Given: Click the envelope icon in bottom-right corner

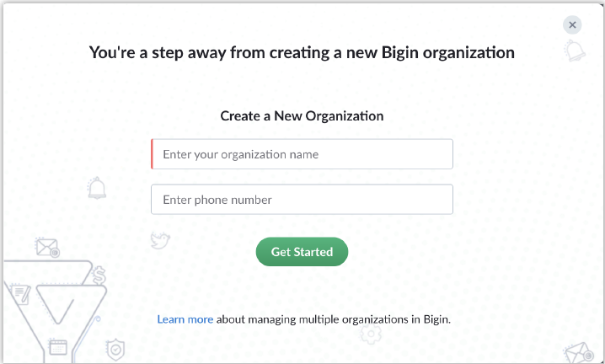Looking at the screenshot, I should click(578, 351).
